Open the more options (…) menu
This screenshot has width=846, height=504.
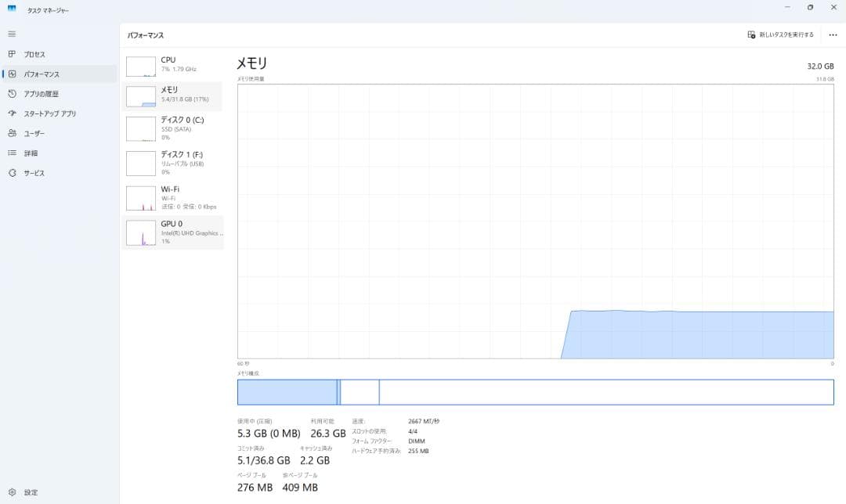(x=833, y=34)
